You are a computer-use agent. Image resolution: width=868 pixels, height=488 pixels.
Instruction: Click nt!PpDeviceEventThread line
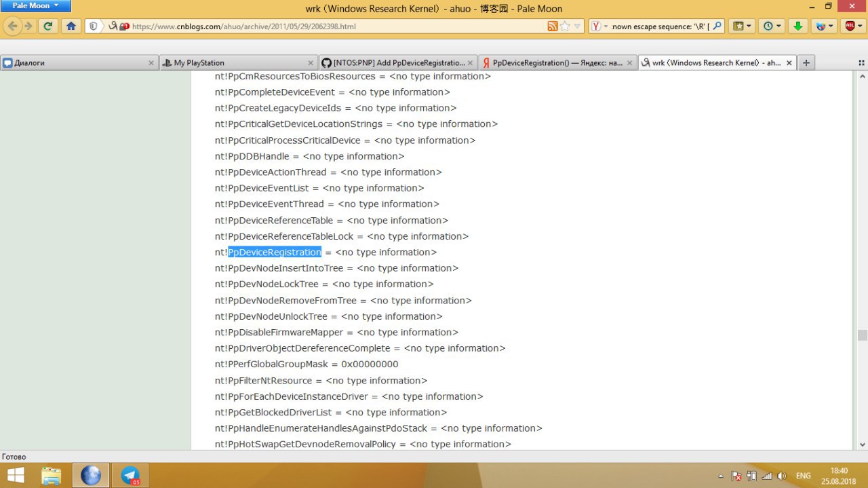click(x=327, y=204)
